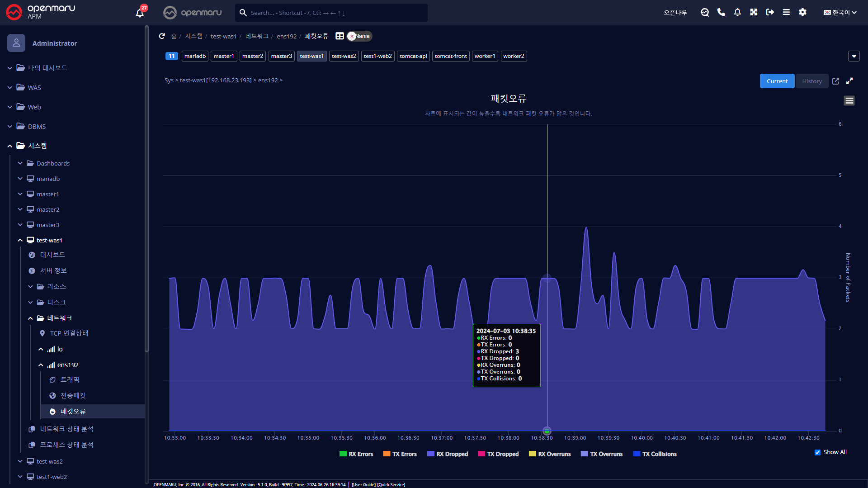Screen dimensions: 868x488
Task: Switch to the History tab
Action: pyautogui.click(x=811, y=81)
